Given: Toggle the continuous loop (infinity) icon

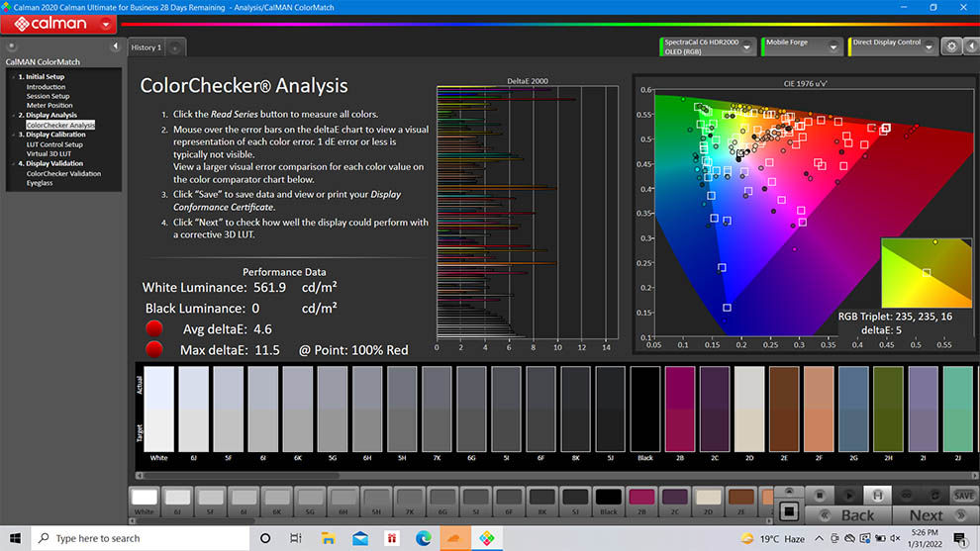Looking at the screenshot, I should tap(906, 496).
